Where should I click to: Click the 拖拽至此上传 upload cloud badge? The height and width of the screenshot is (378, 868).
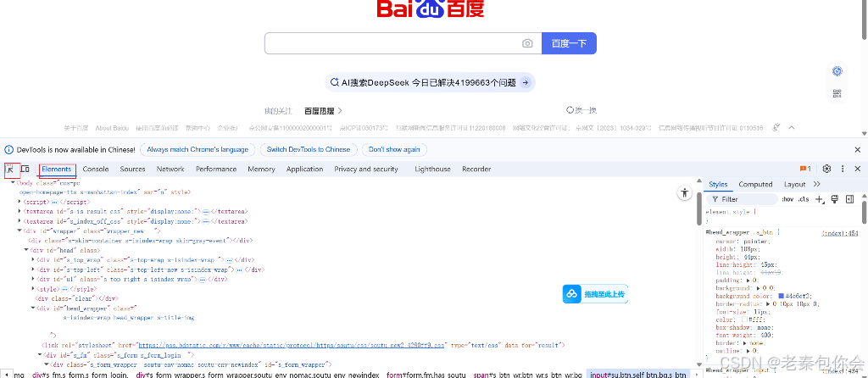pyautogui.click(x=596, y=294)
